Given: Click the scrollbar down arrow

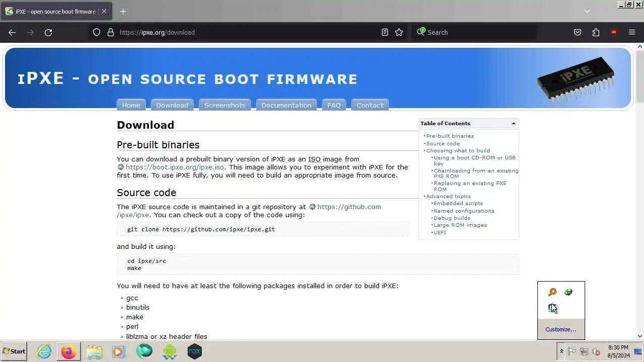Looking at the screenshot, I should tap(640, 336).
